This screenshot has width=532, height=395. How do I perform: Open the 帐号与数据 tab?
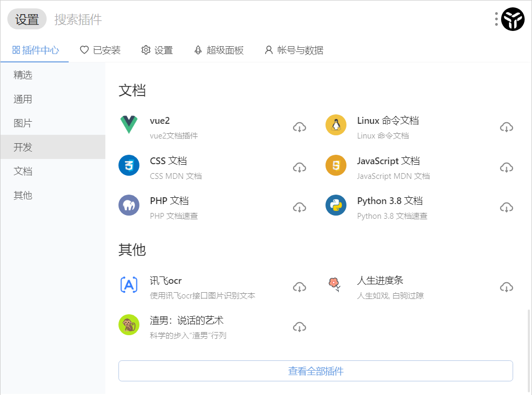(294, 50)
